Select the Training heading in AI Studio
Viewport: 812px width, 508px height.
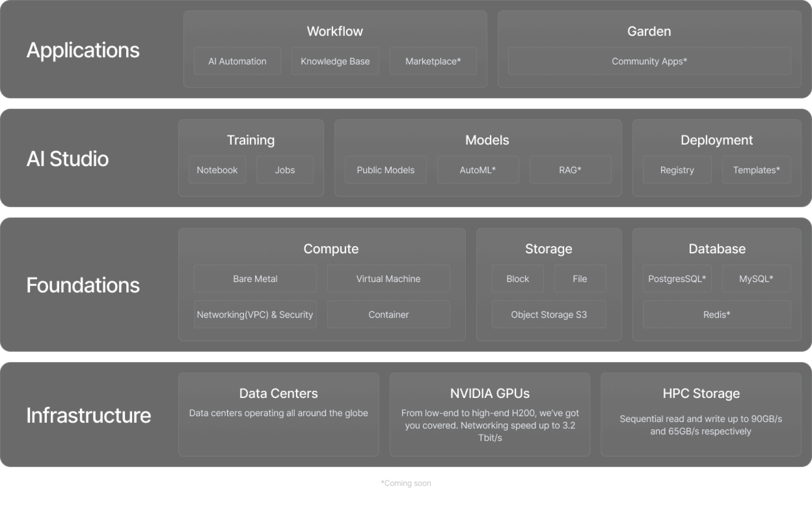[x=251, y=140]
